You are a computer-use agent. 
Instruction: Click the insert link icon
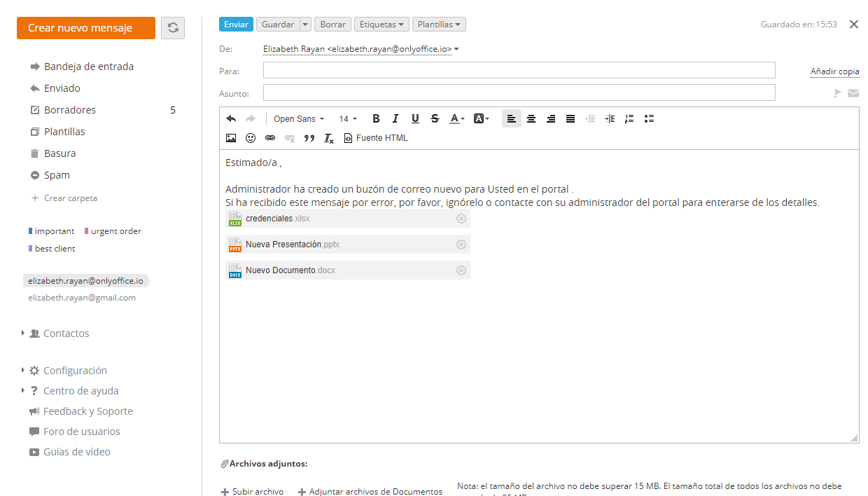pyautogui.click(x=270, y=139)
